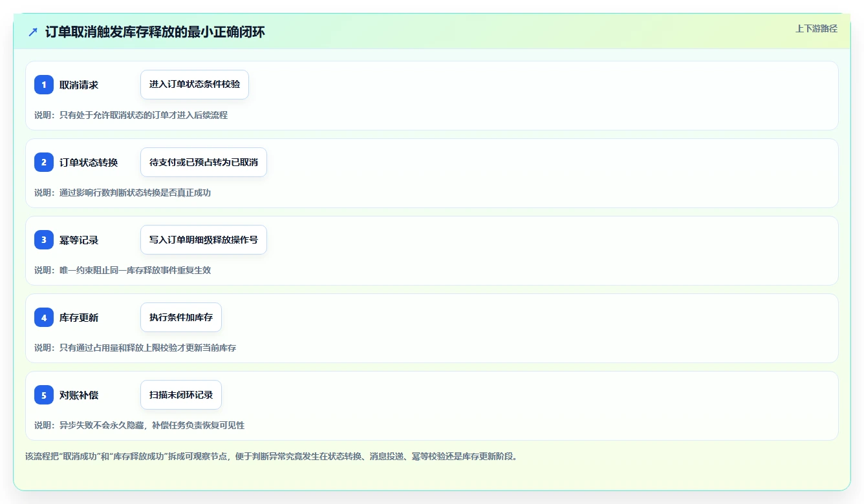
Task: Click the 上下游路径 label
Action: pyautogui.click(x=816, y=28)
